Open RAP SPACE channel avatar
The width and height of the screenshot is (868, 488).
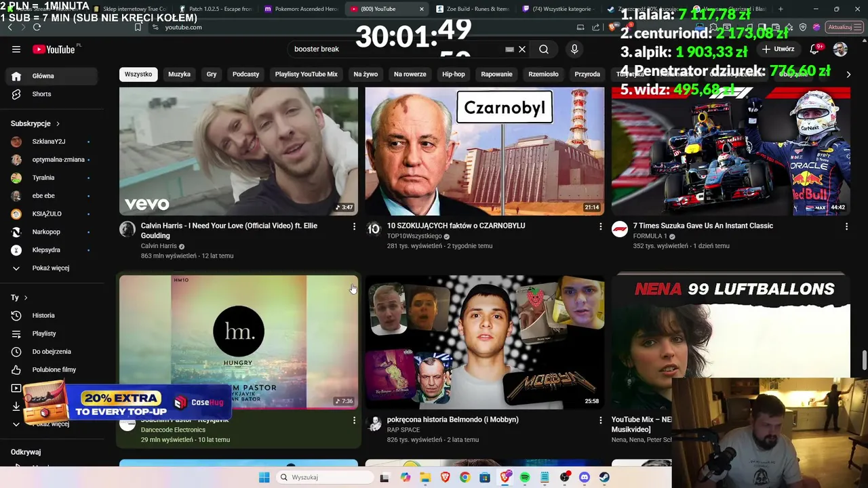pos(374,424)
